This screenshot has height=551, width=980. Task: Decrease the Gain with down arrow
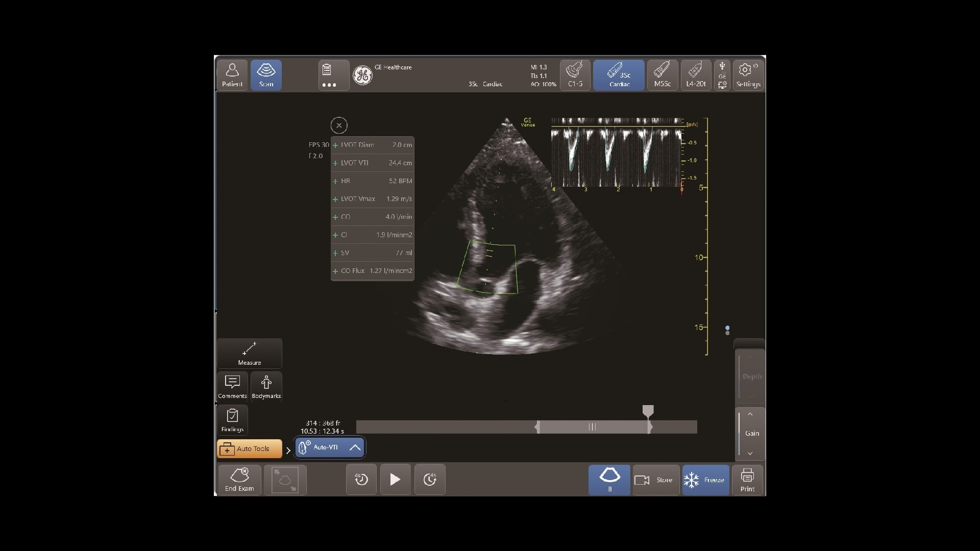click(750, 453)
